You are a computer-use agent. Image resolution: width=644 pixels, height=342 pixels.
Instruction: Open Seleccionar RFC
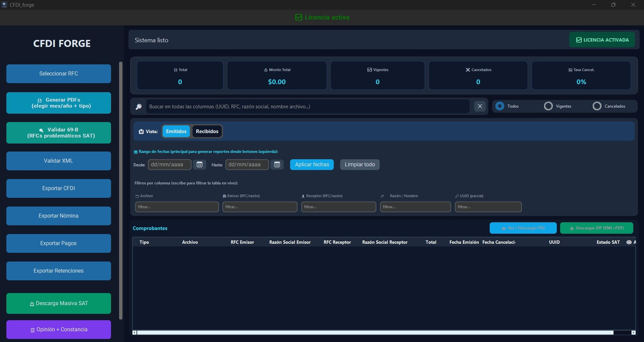click(59, 74)
